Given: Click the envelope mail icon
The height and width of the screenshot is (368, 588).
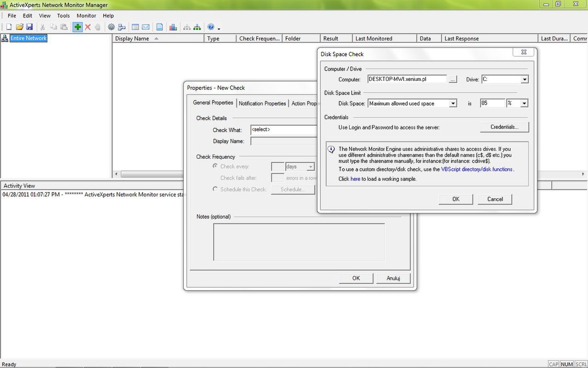Looking at the screenshot, I should pyautogui.click(x=146, y=27).
